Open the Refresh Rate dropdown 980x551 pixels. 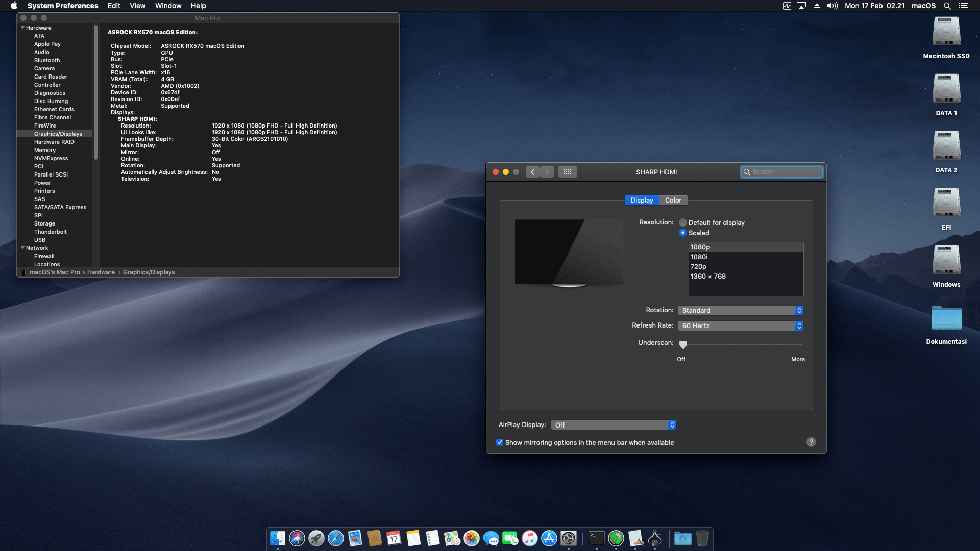741,325
